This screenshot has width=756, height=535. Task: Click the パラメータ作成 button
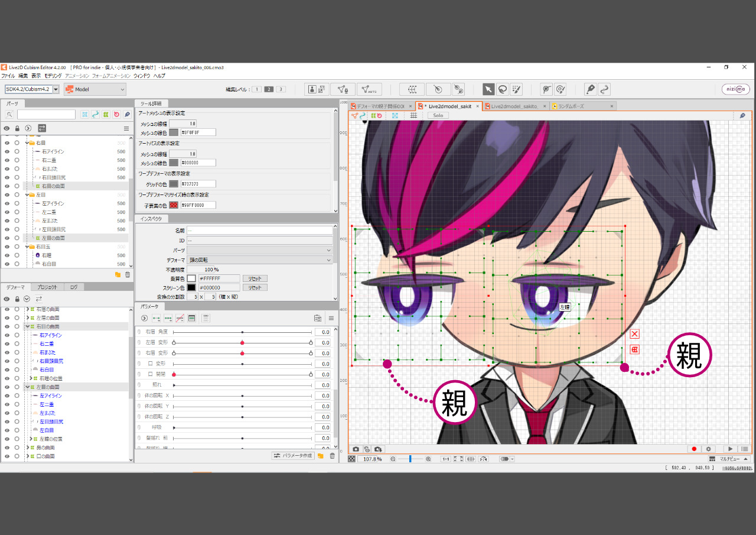293,456
